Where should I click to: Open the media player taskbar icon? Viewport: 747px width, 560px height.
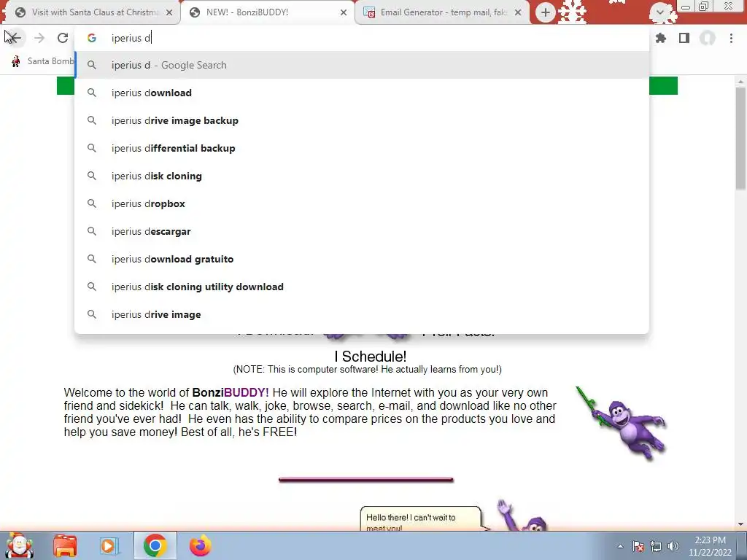tap(109, 545)
